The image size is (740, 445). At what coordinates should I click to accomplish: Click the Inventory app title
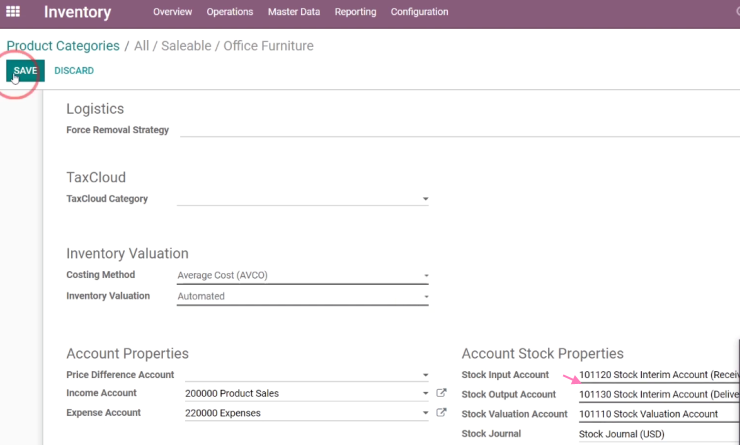point(77,12)
